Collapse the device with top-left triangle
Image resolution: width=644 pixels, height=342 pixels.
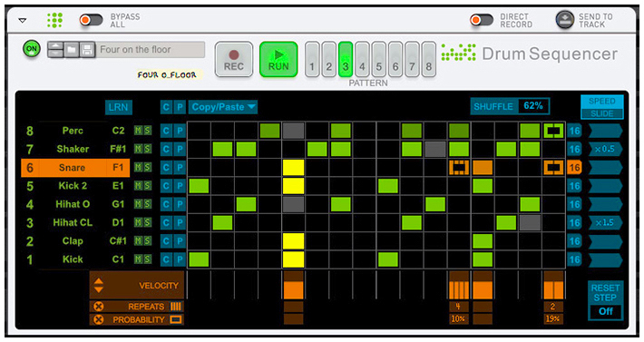click(x=23, y=20)
